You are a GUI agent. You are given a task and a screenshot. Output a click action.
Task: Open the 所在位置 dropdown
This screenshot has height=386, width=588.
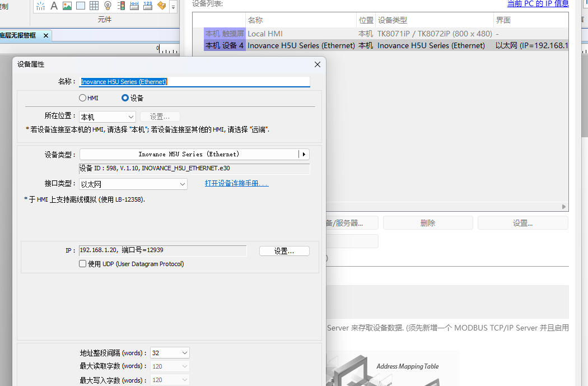[x=108, y=117]
